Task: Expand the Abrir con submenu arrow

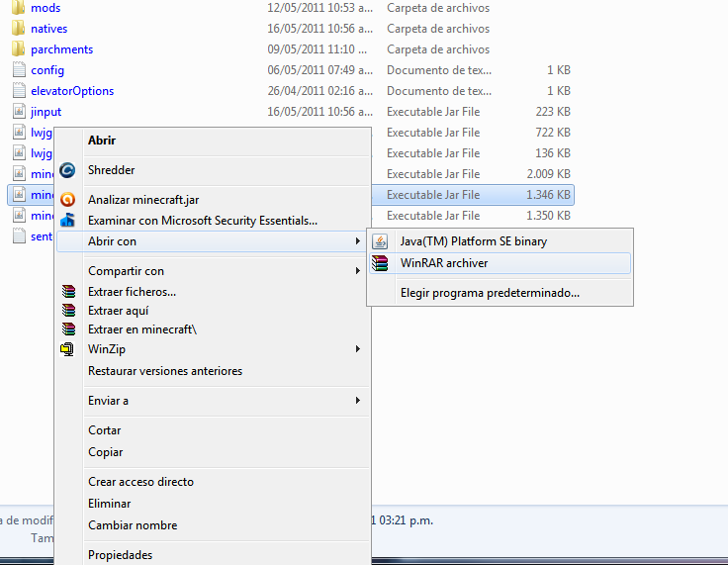Action: click(x=357, y=241)
